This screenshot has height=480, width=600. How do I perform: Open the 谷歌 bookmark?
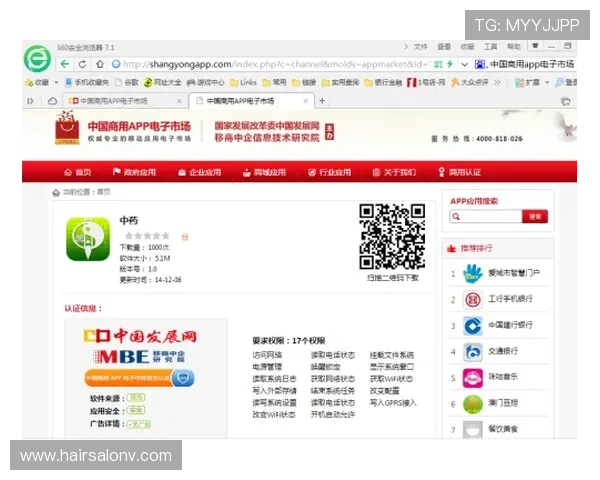tap(127, 82)
